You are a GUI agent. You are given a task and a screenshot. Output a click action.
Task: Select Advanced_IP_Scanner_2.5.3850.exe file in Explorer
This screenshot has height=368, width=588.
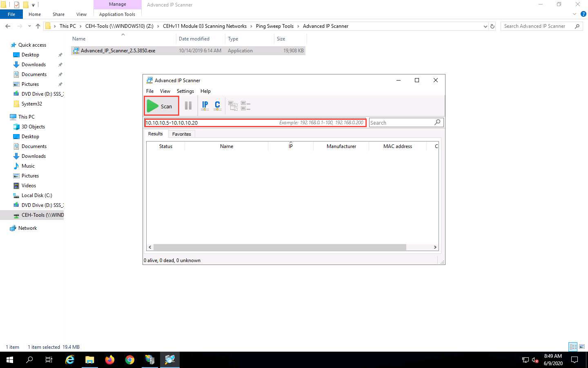[188, 51]
